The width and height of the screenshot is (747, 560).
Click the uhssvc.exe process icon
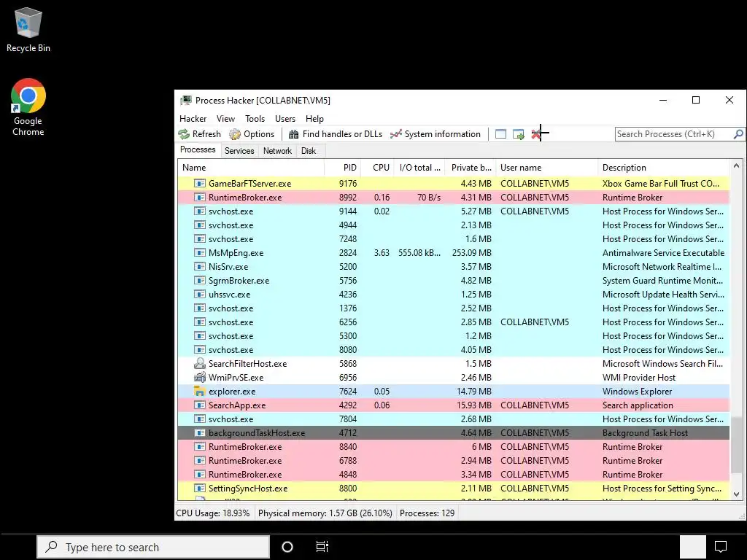[200, 295]
